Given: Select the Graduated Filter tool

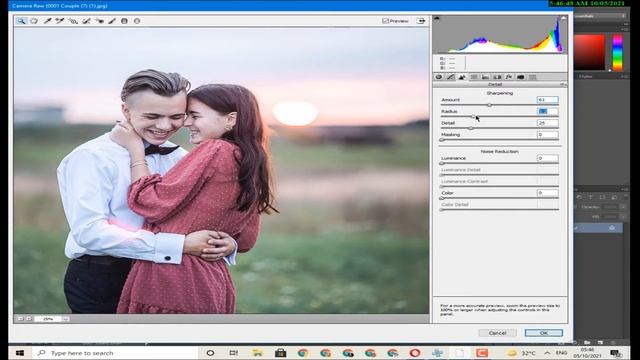Looking at the screenshot, I should [124, 21].
